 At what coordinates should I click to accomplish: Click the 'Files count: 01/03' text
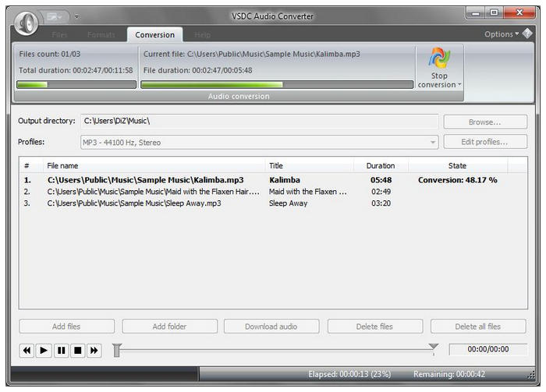click(x=49, y=54)
